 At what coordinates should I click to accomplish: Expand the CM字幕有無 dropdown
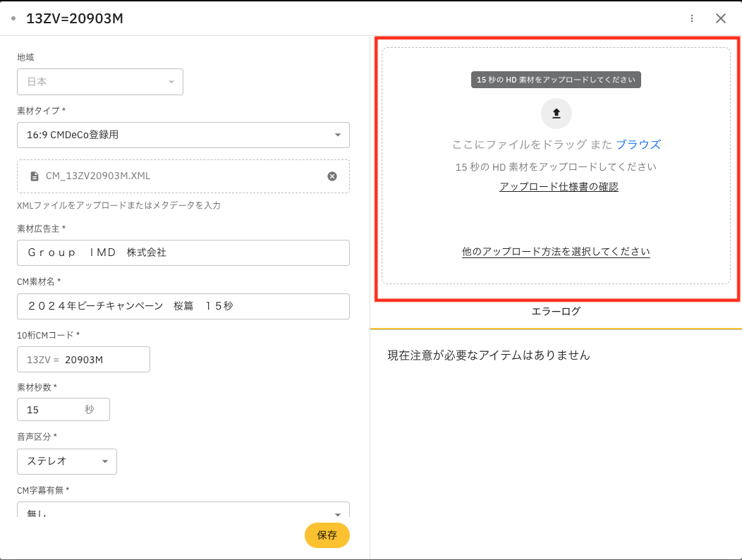[x=183, y=511]
